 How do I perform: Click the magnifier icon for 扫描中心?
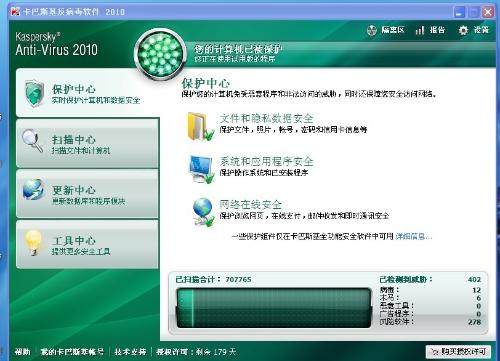tap(32, 141)
